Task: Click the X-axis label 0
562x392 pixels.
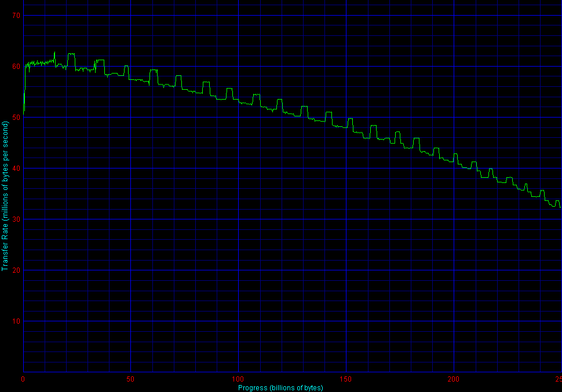Action: (23, 379)
